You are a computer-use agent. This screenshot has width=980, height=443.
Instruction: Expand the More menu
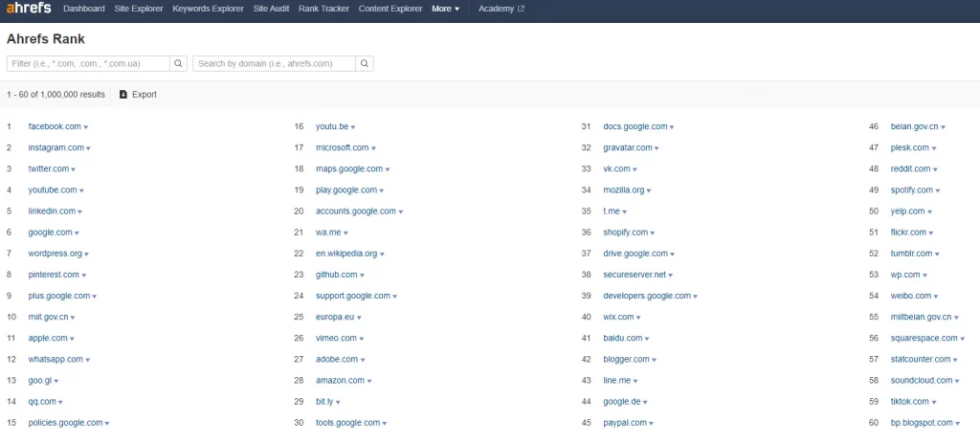coord(446,9)
